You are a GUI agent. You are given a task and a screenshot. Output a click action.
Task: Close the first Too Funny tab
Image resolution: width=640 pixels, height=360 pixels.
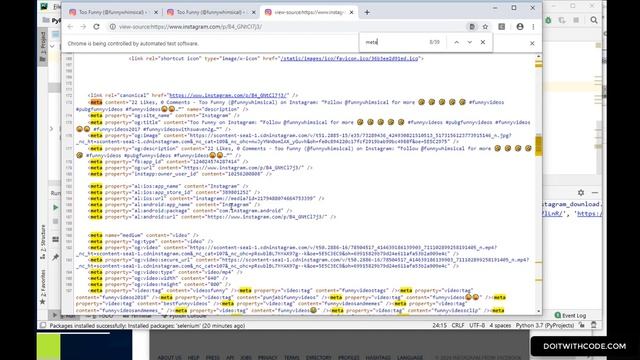click(156, 12)
